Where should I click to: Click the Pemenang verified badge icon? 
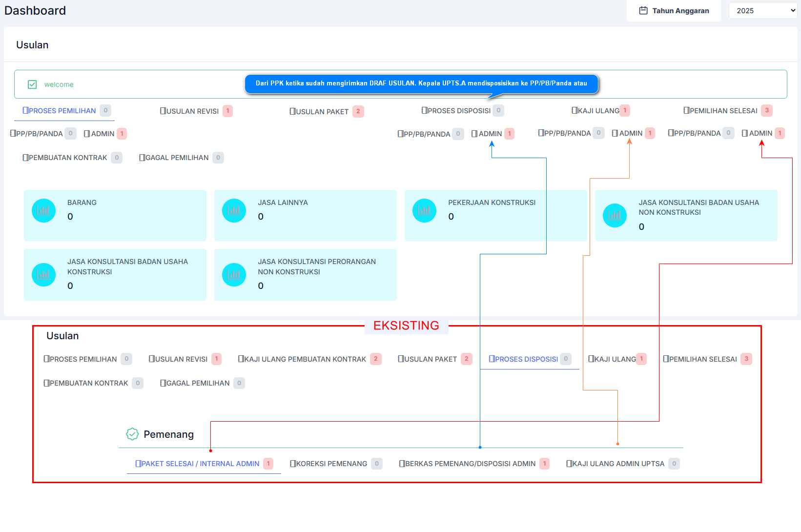132,434
